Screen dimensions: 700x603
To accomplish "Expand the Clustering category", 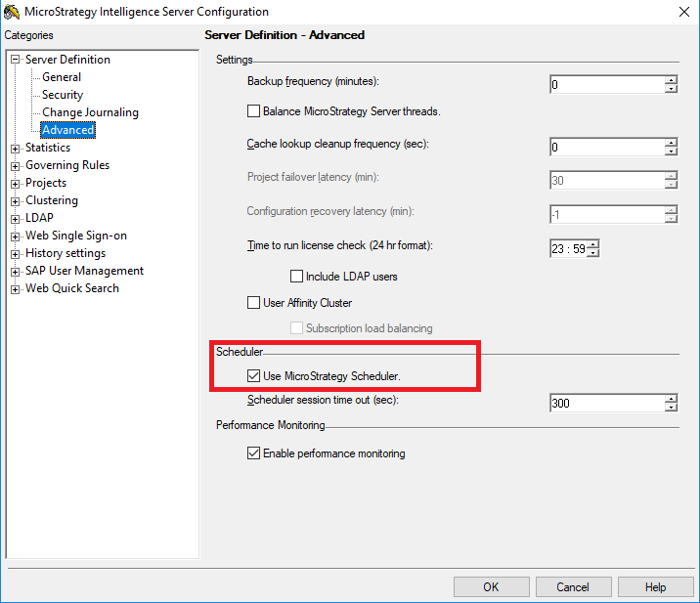I will 16,201.
